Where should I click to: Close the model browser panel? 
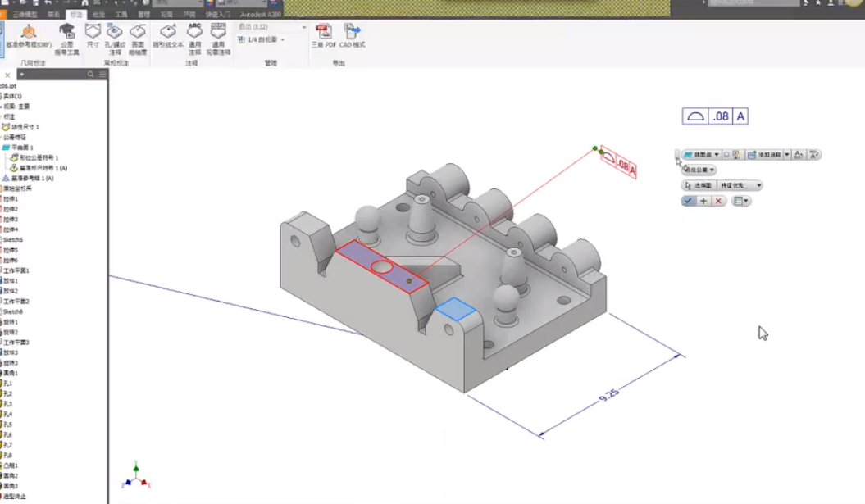[x=7, y=75]
